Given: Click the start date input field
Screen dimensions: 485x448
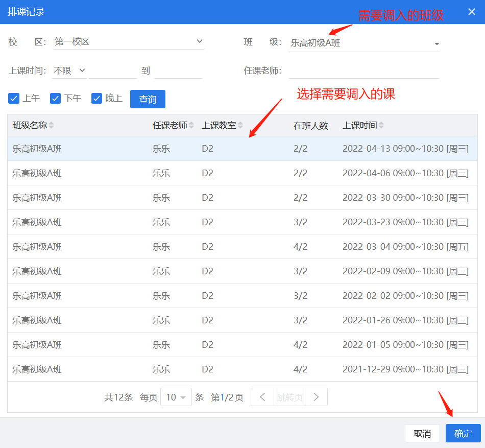Looking at the screenshot, I should coord(113,70).
